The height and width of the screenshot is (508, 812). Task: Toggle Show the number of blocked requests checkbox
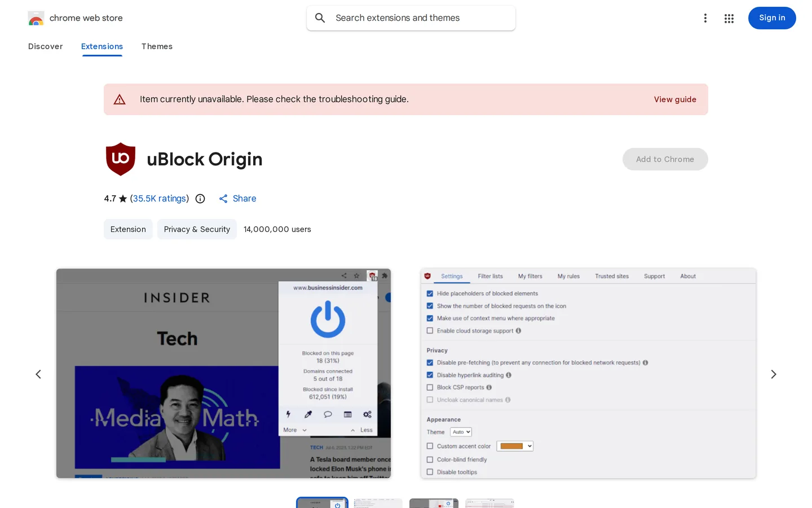pyautogui.click(x=430, y=306)
